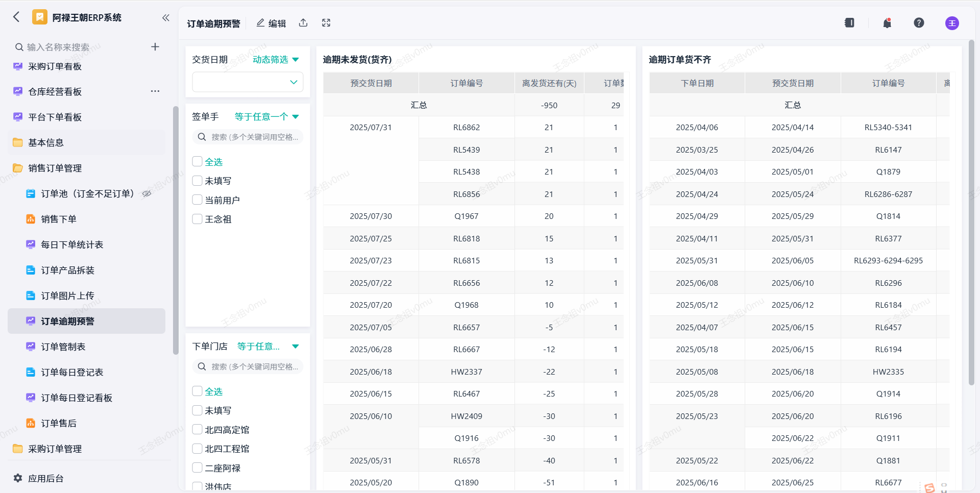Click the share/export icon in header
This screenshot has height=493, width=980.
click(303, 23)
